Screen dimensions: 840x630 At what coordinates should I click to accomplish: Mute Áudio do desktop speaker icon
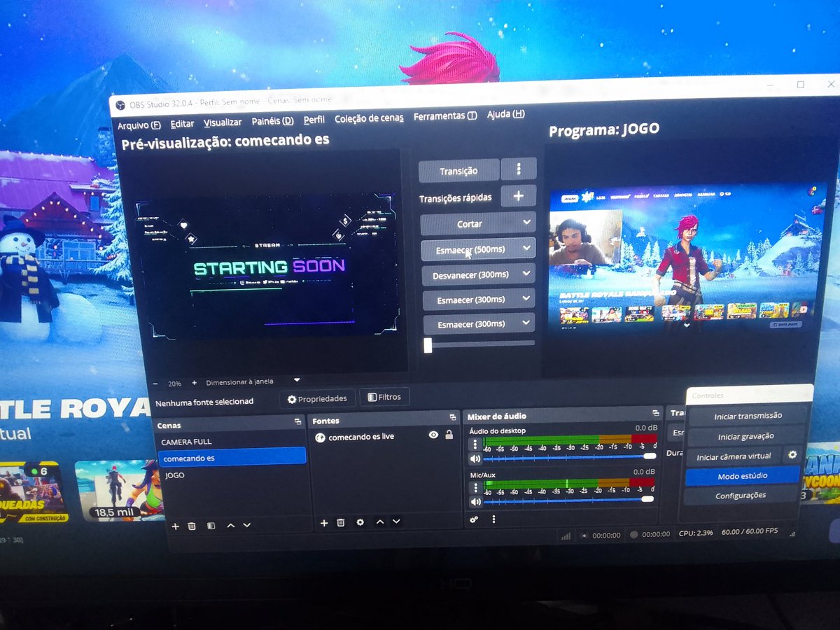(x=476, y=459)
